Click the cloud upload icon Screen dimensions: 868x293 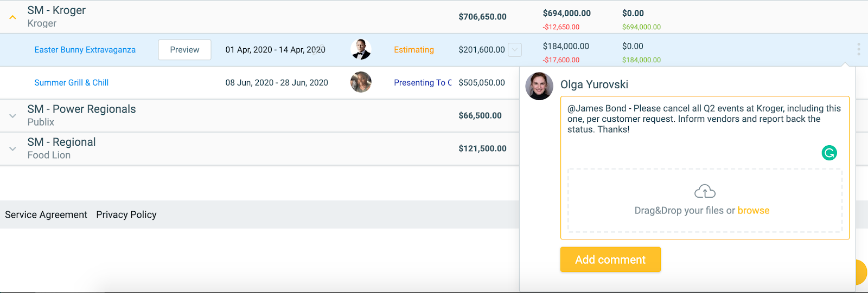(x=705, y=192)
